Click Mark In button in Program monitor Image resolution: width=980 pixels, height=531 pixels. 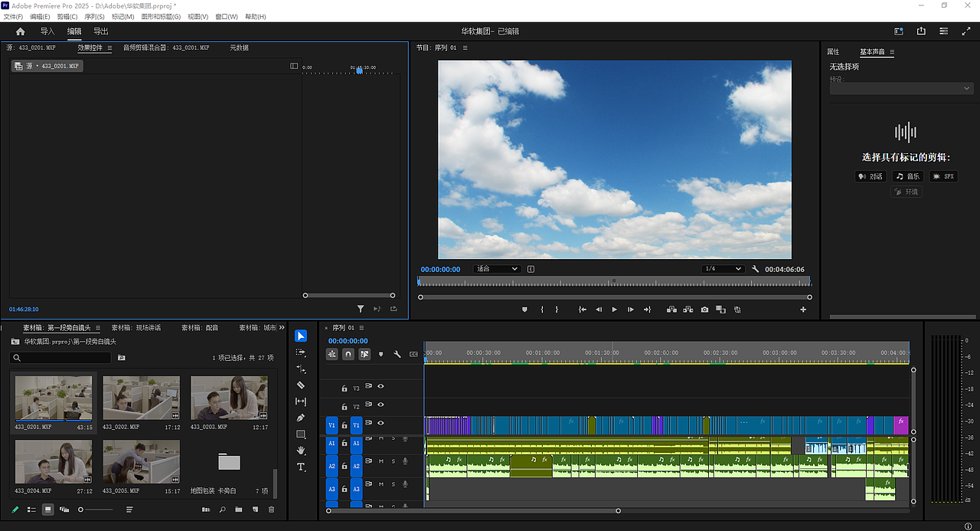(542, 310)
